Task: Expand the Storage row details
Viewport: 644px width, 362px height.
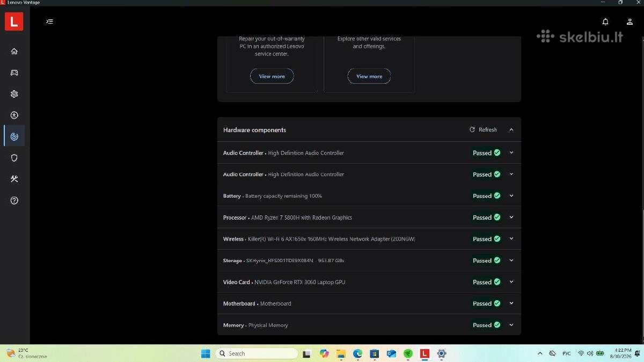Action: coord(511,260)
